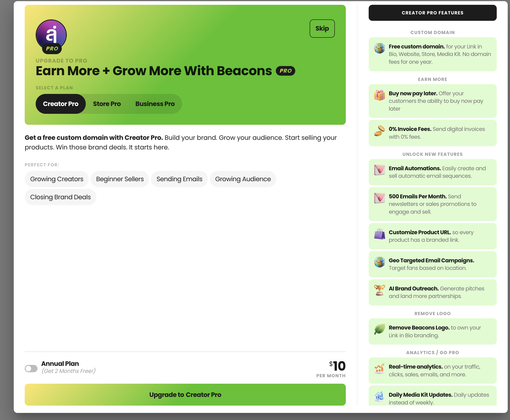This screenshot has width=510, height=420.
Task: Click the Skip button
Action: tap(322, 29)
